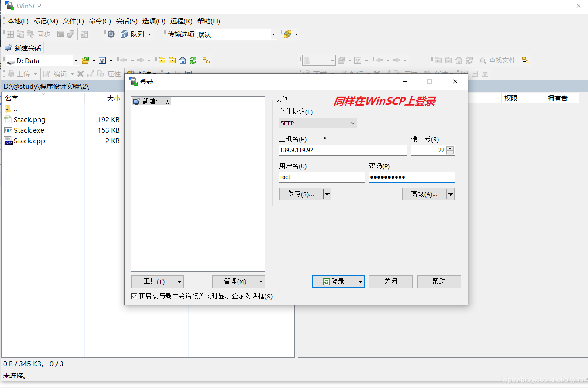Click the 主机名 host name input field
The image size is (588, 388).
coord(343,150)
